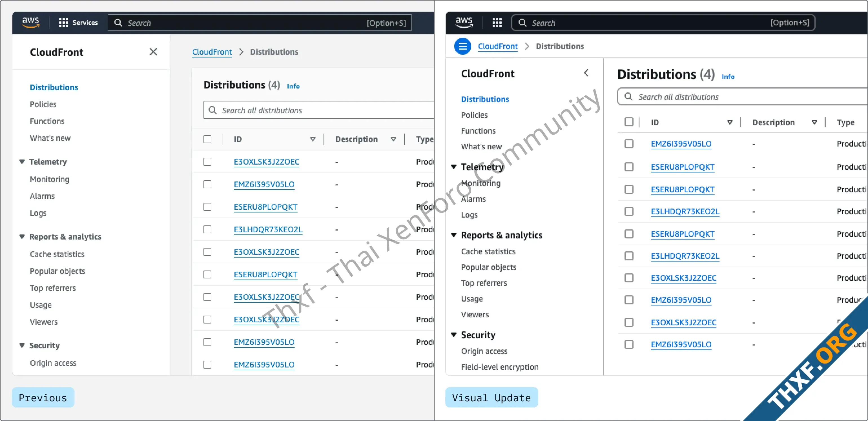The image size is (868, 421).
Task: Open What's new in Previous sidebar
Action: pos(50,138)
